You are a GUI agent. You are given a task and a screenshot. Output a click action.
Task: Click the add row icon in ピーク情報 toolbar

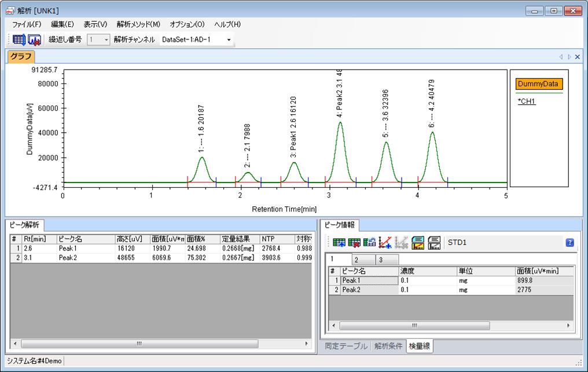(339, 242)
